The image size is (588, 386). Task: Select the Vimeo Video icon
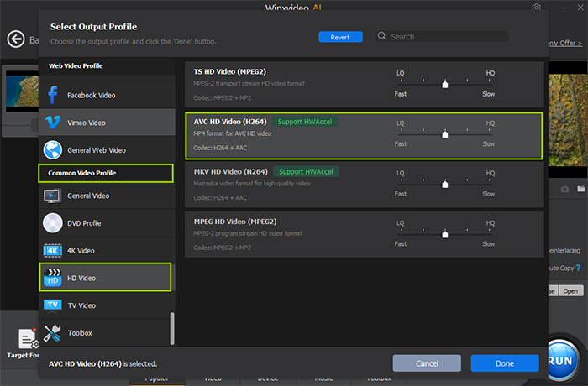[52, 123]
